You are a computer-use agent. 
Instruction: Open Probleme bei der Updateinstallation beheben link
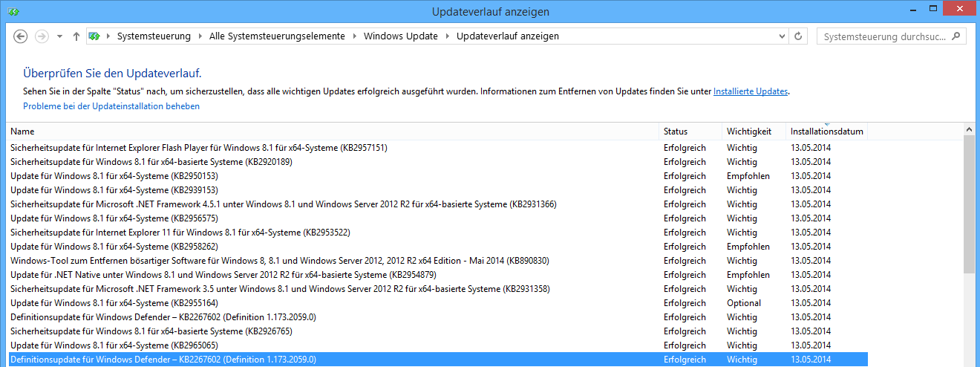pyautogui.click(x=111, y=106)
